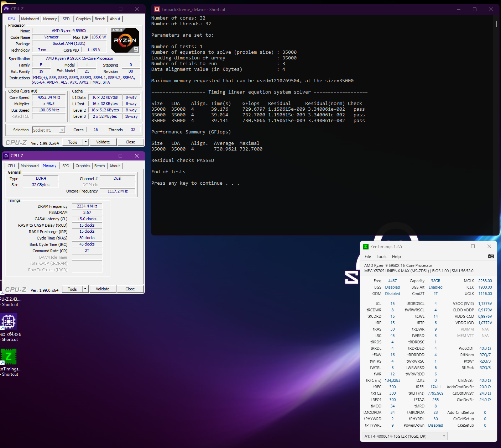Click the Channel # Dual value
This screenshot has height=448, width=501.
click(118, 178)
